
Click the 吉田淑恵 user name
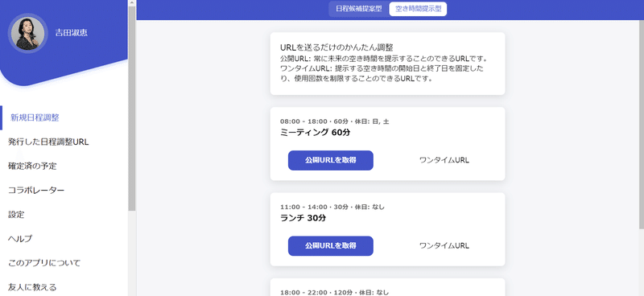click(x=72, y=33)
